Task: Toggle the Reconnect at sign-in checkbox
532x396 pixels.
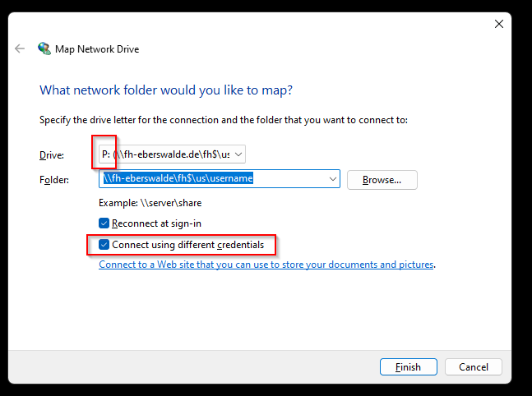Action: [104, 223]
